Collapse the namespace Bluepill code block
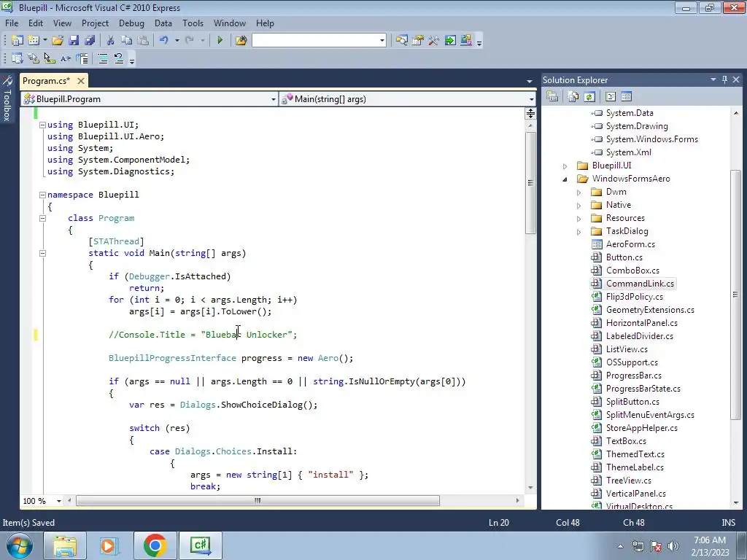This screenshot has height=560, width=747. 42,195
